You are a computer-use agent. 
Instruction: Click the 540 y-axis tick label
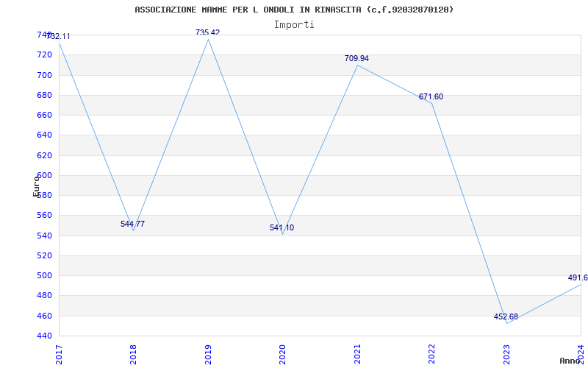pos(44,236)
